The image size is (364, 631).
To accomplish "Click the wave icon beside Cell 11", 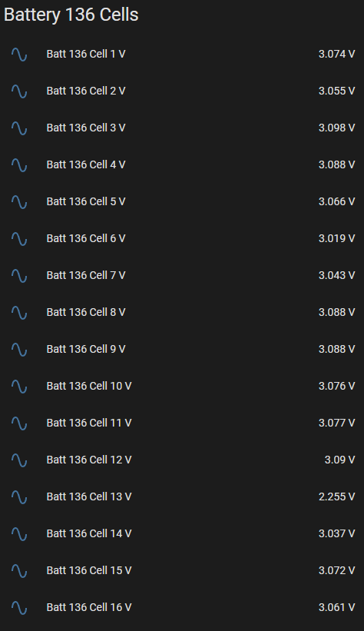I will pyautogui.click(x=19, y=423).
